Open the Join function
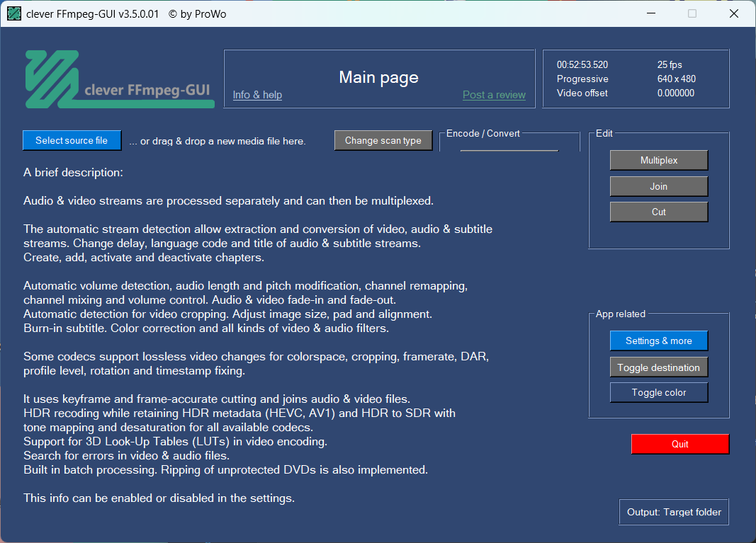The image size is (756, 543). (x=659, y=186)
